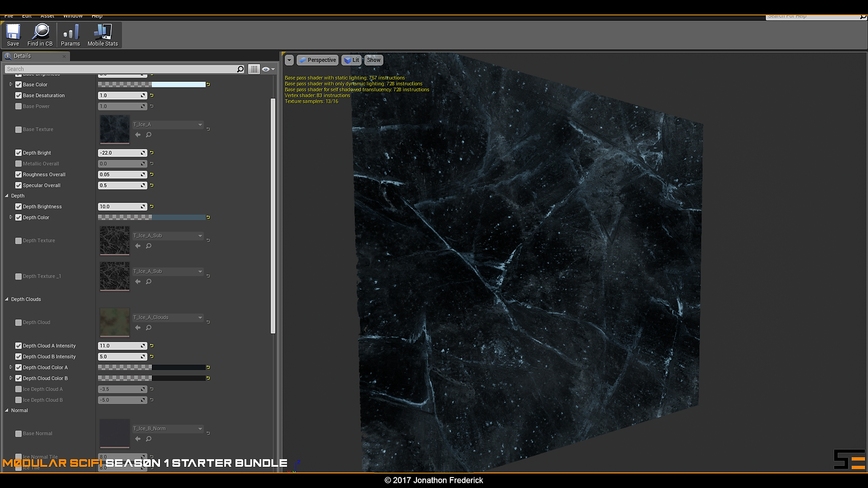Click the Perspective viewport button
This screenshot has width=868, height=488.
pyautogui.click(x=317, y=60)
